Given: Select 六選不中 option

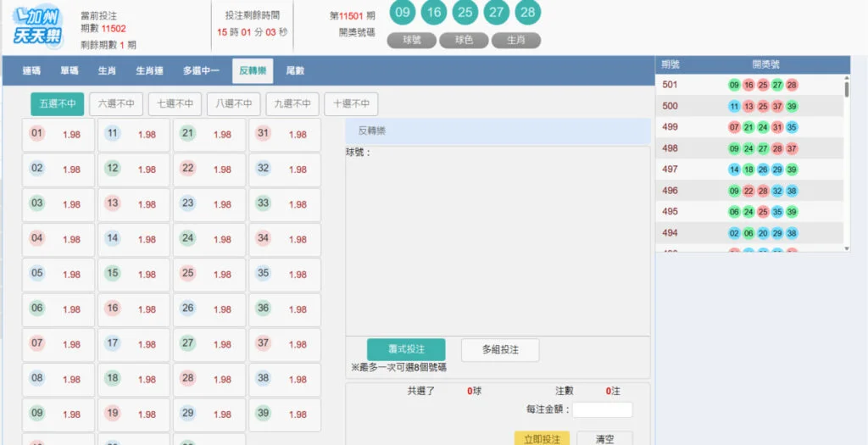Looking at the screenshot, I should click(x=115, y=104).
